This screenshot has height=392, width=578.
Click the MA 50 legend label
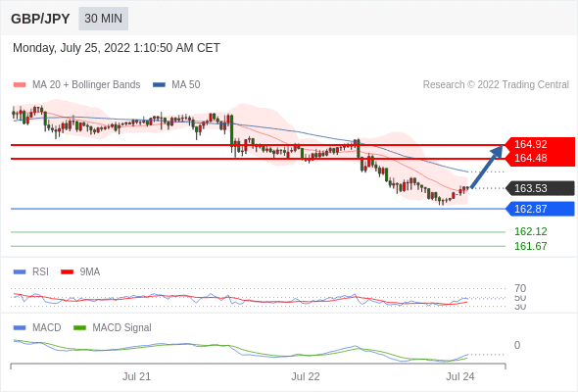pyautogui.click(x=186, y=85)
